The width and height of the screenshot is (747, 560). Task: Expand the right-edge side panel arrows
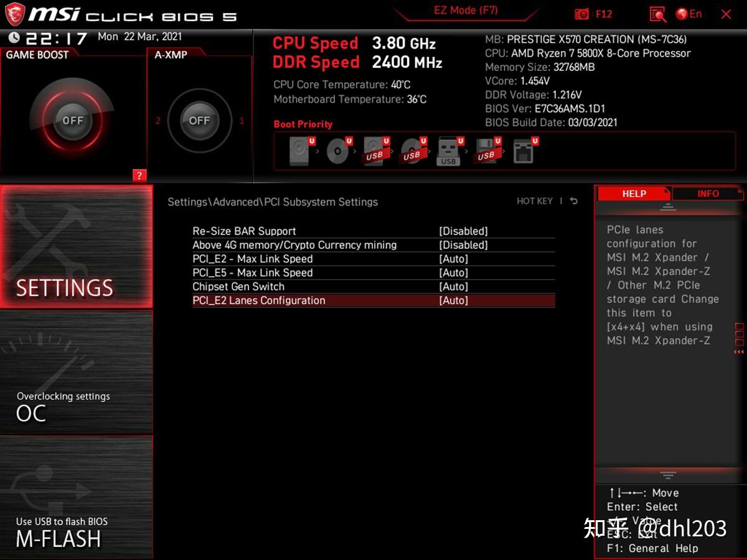[739, 352]
